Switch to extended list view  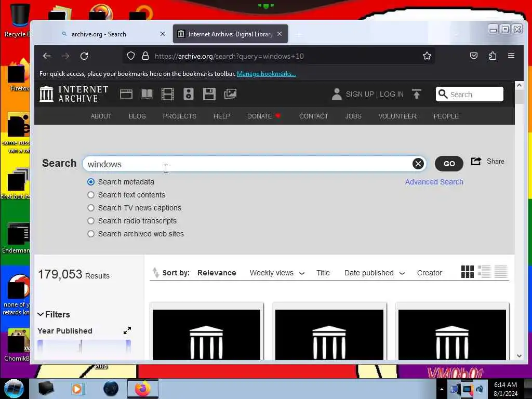click(484, 272)
